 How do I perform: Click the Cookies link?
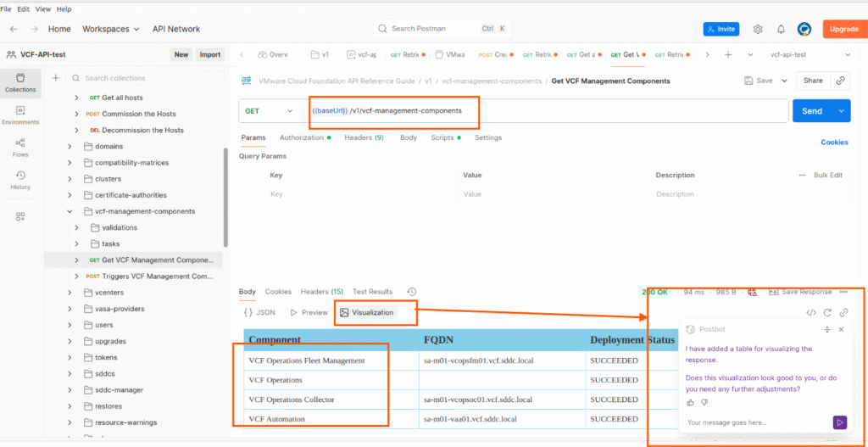click(833, 142)
